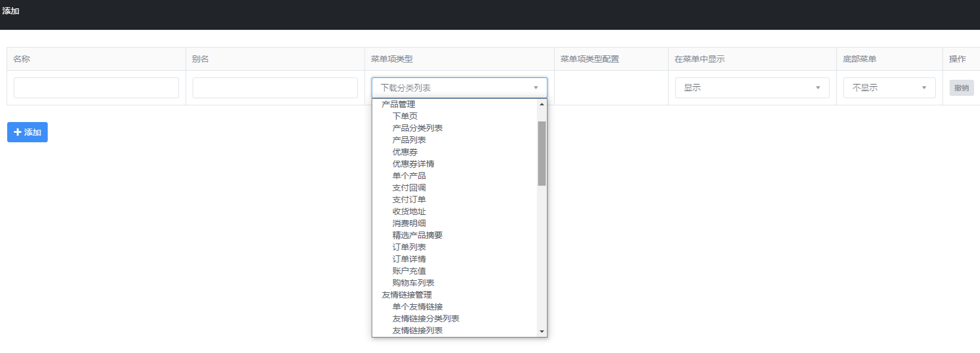Viewport: 980px width, 353px height.
Task: Pick 优惠券详情 from the list
Action: point(413,164)
